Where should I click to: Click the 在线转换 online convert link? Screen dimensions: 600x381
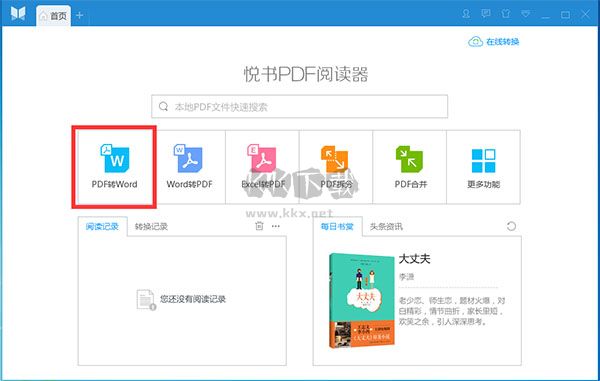[x=494, y=42]
